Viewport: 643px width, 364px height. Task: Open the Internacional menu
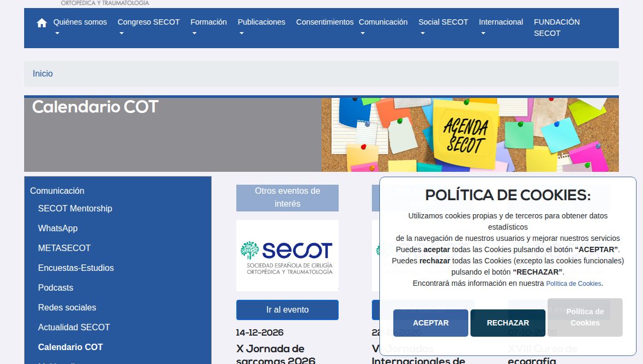pos(501,22)
